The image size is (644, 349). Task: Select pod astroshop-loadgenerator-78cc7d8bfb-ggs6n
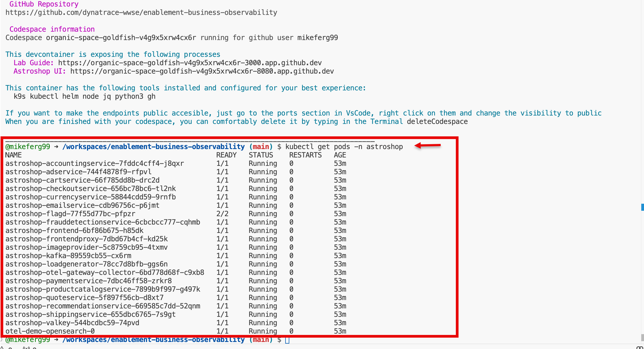coord(87,264)
